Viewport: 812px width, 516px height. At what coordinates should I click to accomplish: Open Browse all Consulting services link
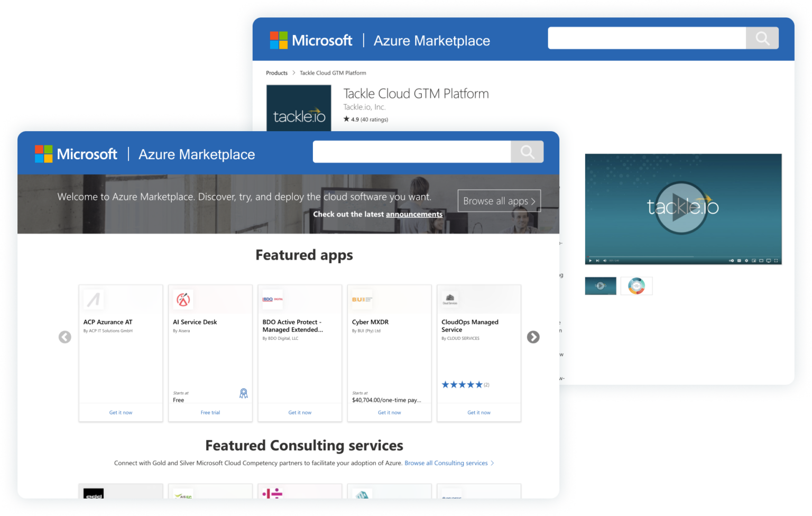click(449, 463)
